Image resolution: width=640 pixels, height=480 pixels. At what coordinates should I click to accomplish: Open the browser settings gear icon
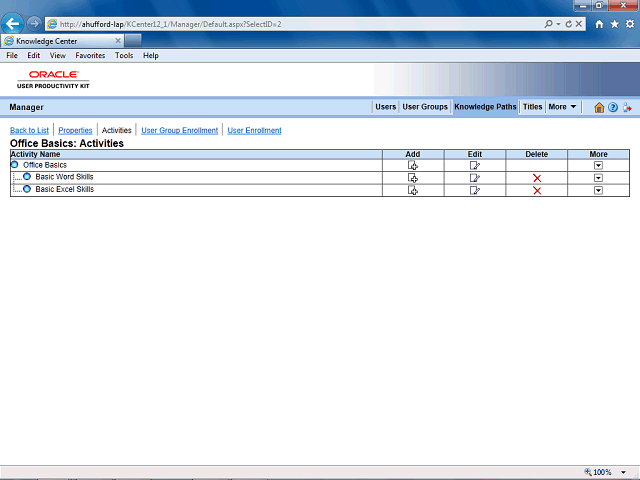click(x=630, y=24)
